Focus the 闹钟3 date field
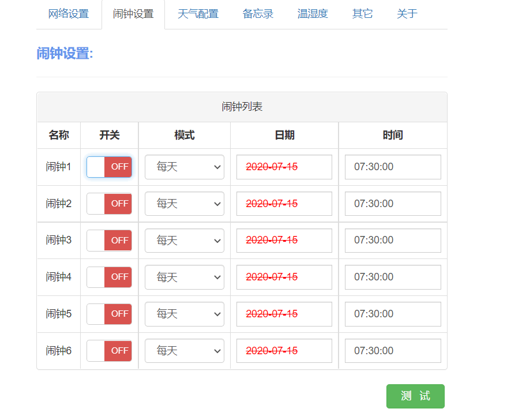 pos(284,241)
